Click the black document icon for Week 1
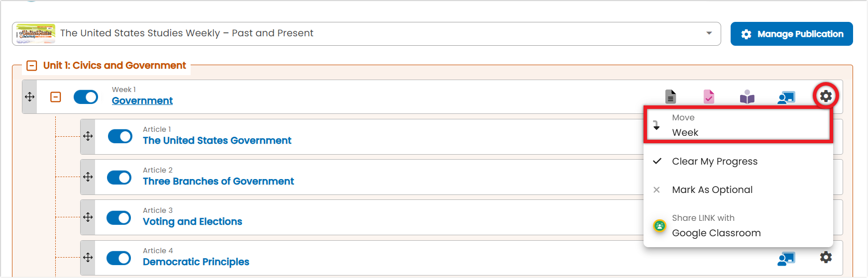Viewport: 868px width, 278px height. (x=670, y=96)
